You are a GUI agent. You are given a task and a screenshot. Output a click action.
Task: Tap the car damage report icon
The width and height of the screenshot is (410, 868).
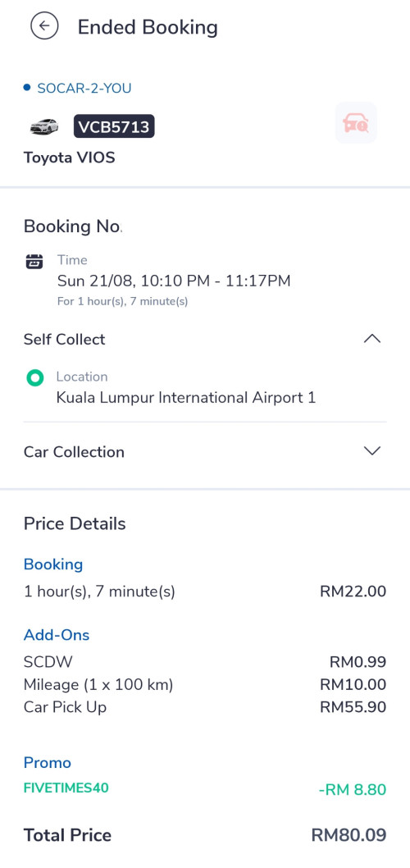click(356, 123)
